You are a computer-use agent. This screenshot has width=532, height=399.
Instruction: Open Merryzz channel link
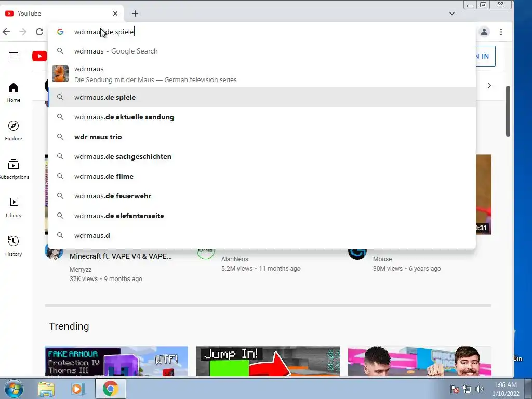point(81,270)
